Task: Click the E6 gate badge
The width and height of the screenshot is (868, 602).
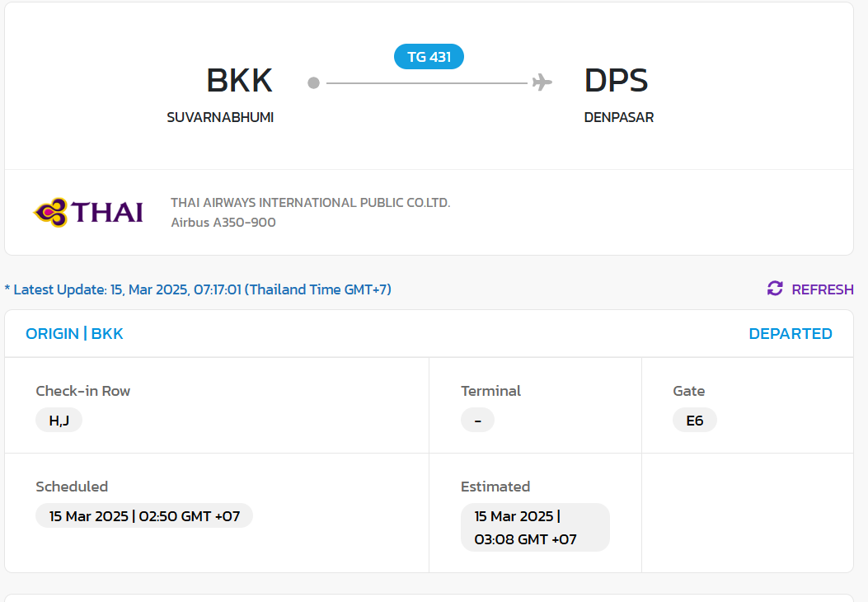Action: [695, 421]
